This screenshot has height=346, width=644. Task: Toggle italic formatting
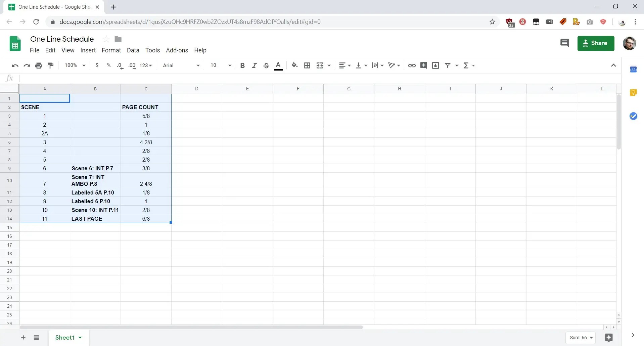pyautogui.click(x=254, y=66)
